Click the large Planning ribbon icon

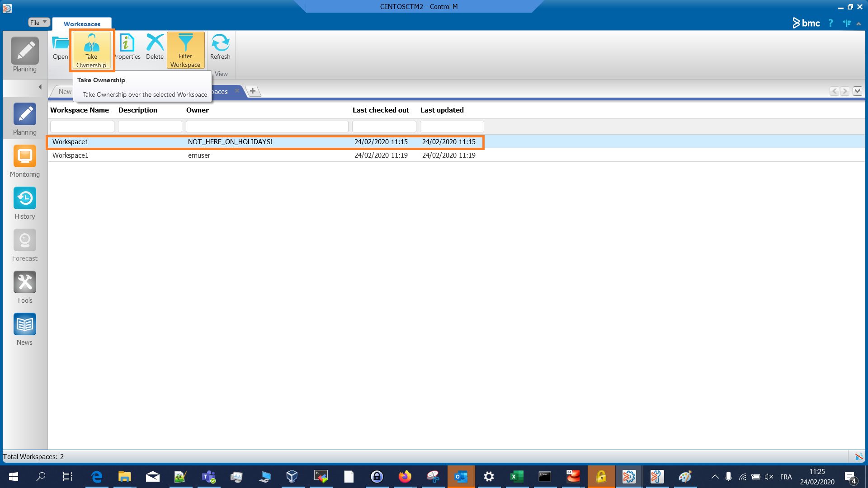25,55
